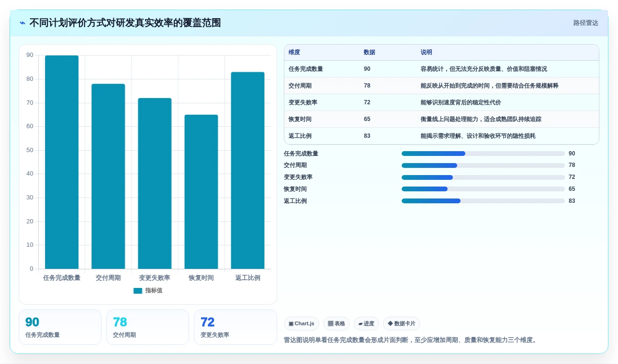Click the 任务完成数量 progress bar
The image size is (618, 364).
coord(483,154)
